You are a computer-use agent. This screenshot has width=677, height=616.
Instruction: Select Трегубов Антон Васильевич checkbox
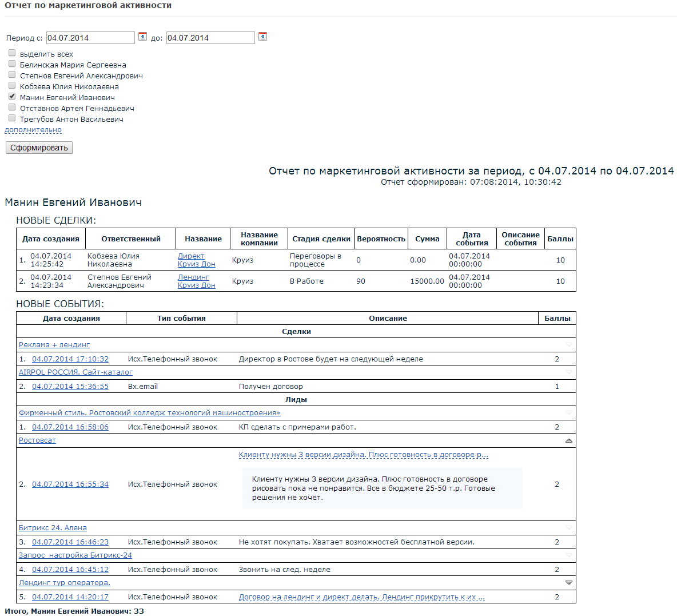tap(12, 118)
